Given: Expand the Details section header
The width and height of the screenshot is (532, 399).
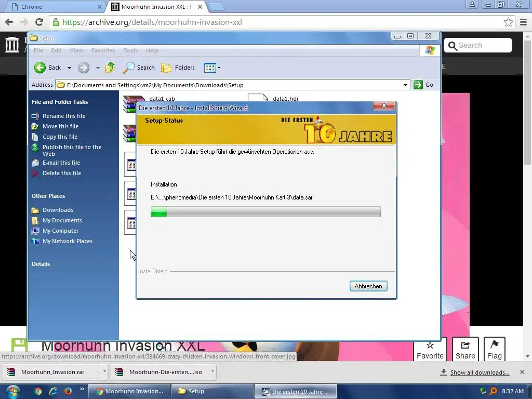Looking at the screenshot, I should (41, 264).
